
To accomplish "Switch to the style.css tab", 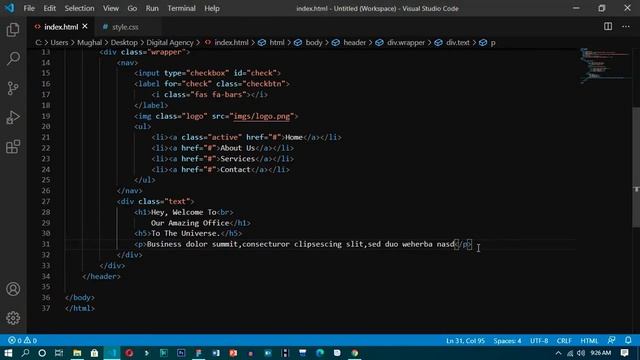I will tap(125, 27).
